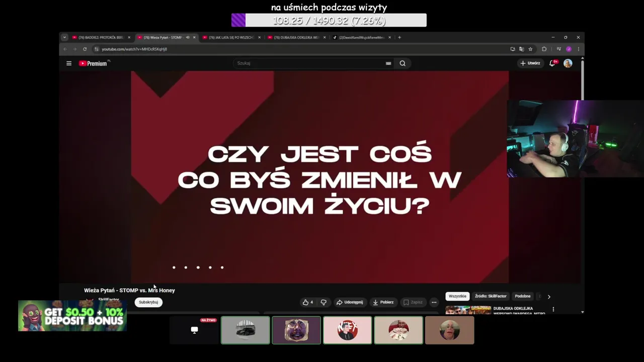
Task: Click the streamer webcam overlay
Action: coord(575,138)
